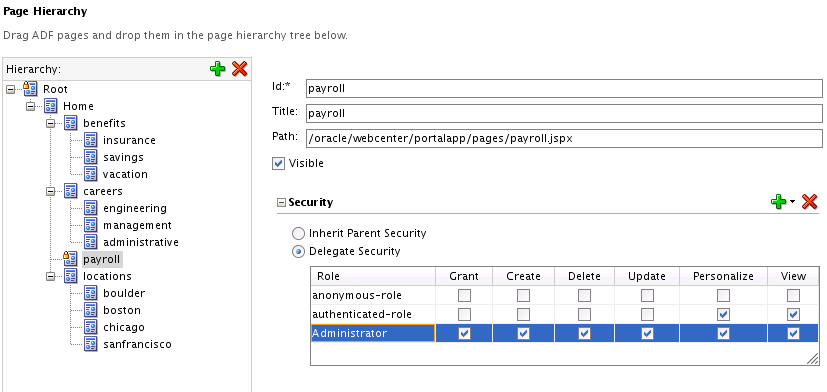The width and height of the screenshot is (827, 392).
Task: Toggle Personalize checkbox for authenticated-role
Action: click(724, 314)
